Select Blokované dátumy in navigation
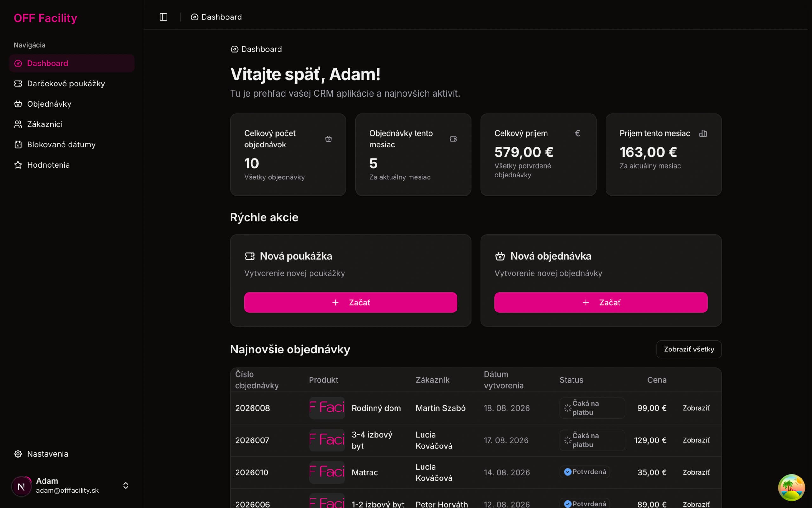812x508 pixels. click(x=72, y=144)
